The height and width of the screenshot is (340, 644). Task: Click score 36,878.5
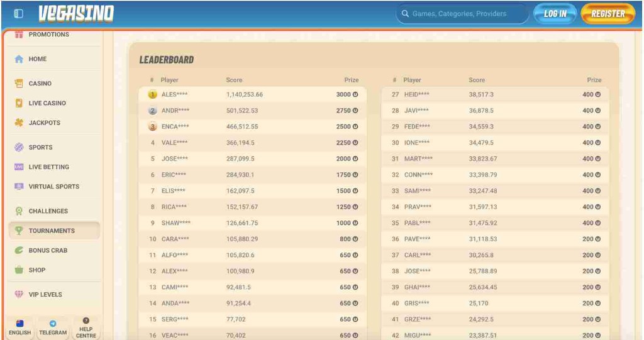[481, 111]
